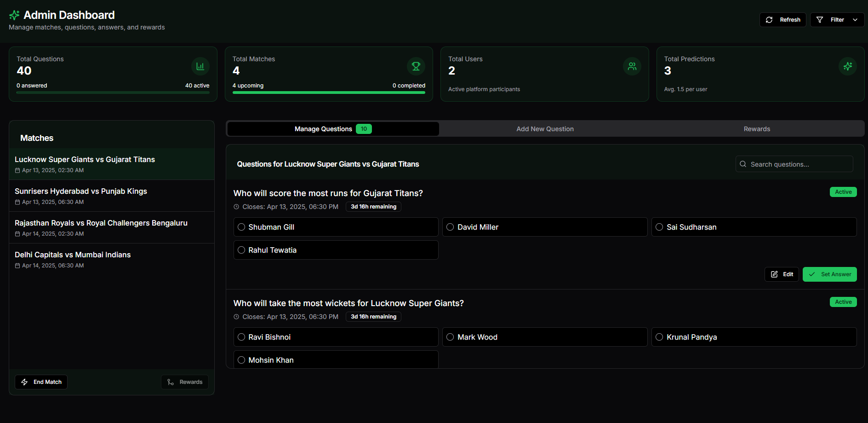The height and width of the screenshot is (423, 868).
Task: Click clock icon beside Lucknow wickets closing time
Action: [236, 317]
